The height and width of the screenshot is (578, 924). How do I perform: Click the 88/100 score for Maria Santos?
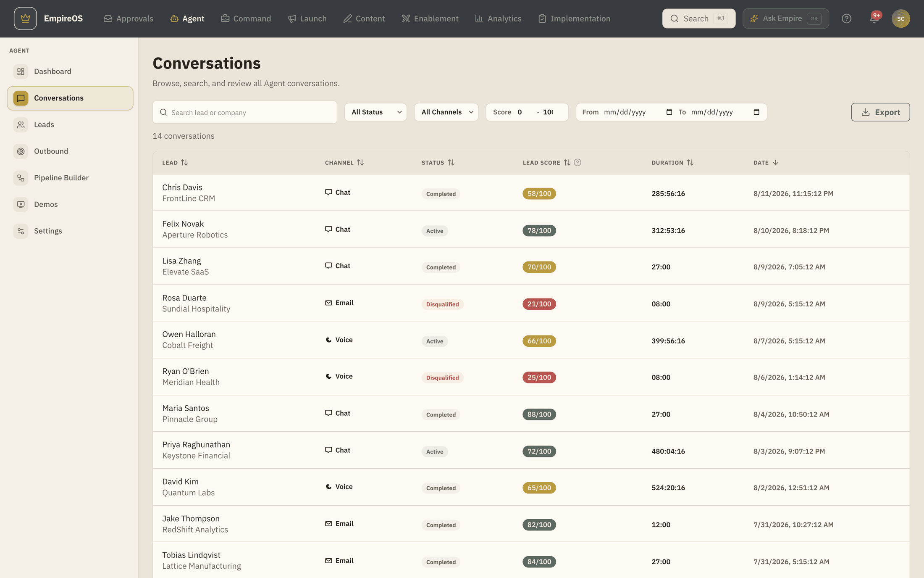[539, 414]
